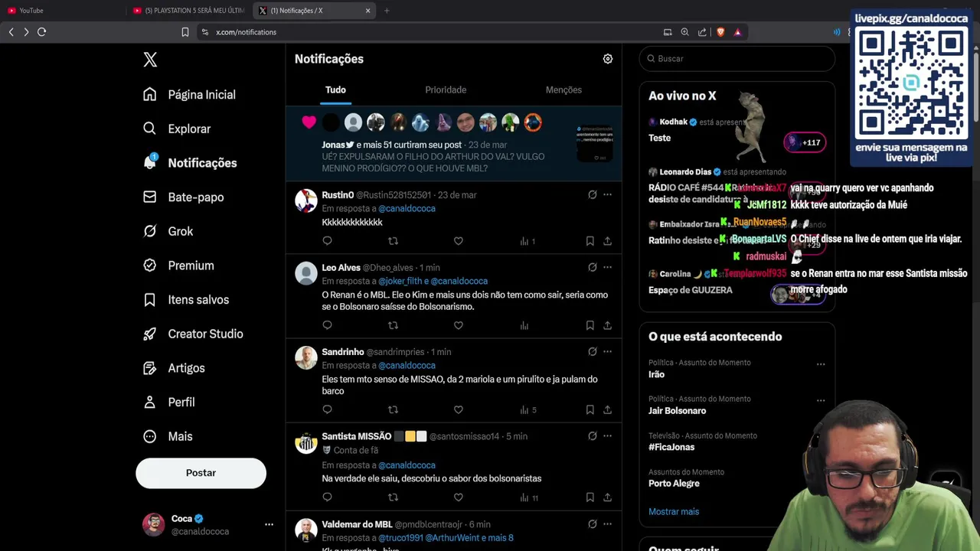View analytics on Leo Alves's post
This screenshot has width=980, height=551.
524,325
